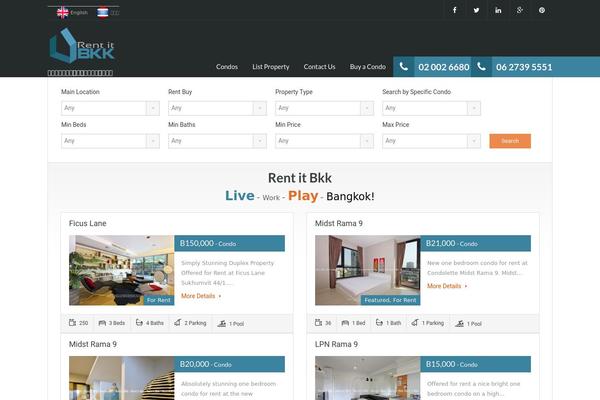Open the Min Price dropdown
The height and width of the screenshot is (400, 600).
(324, 141)
